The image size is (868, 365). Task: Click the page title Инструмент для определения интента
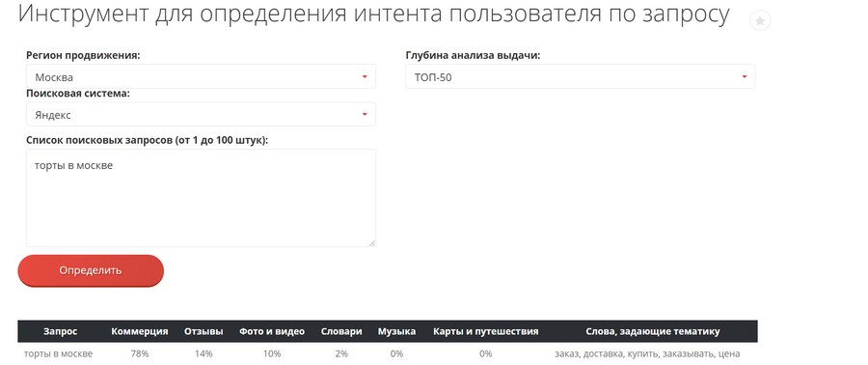373,14
